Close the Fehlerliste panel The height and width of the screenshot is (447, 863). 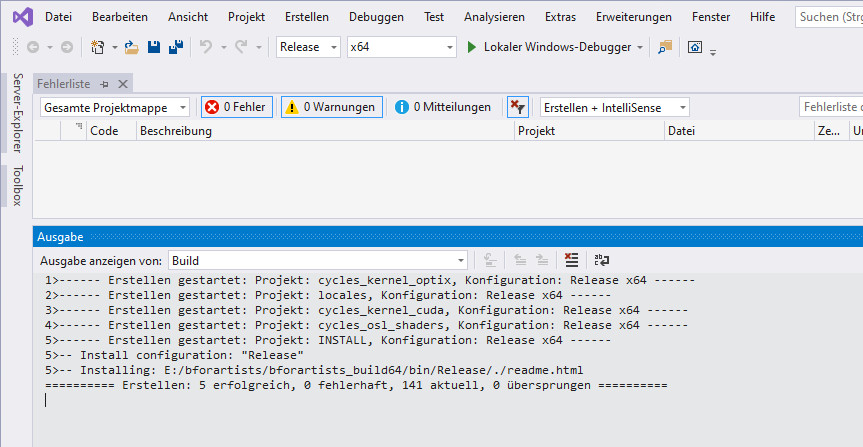pyautogui.click(x=123, y=84)
